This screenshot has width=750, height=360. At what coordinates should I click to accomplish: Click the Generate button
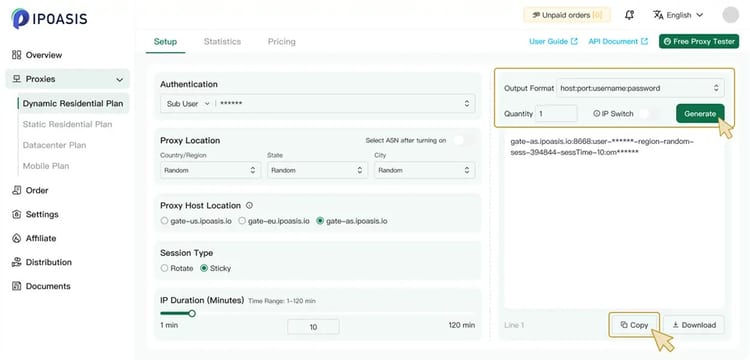700,114
